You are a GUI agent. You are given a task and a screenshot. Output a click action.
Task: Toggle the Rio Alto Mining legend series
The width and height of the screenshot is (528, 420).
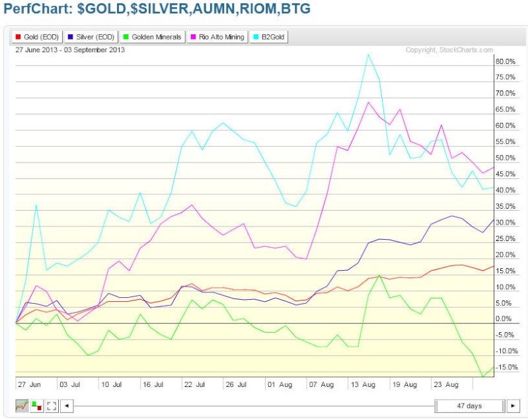217,37
